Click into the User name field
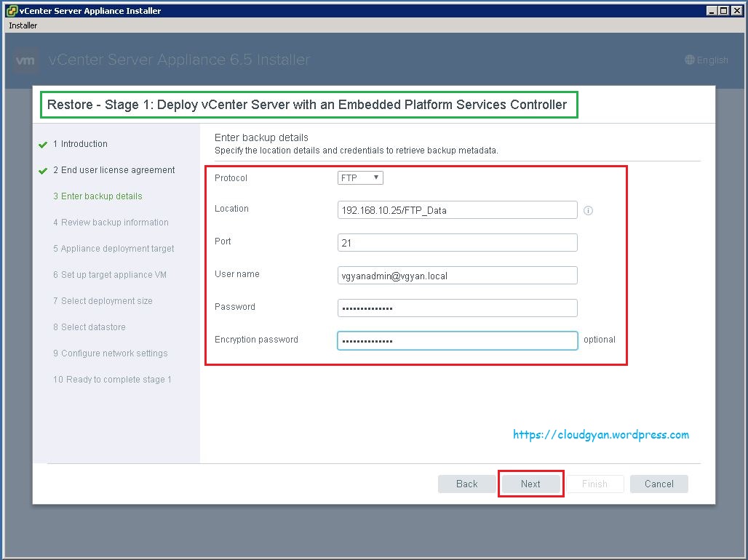 [x=457, y=276]
